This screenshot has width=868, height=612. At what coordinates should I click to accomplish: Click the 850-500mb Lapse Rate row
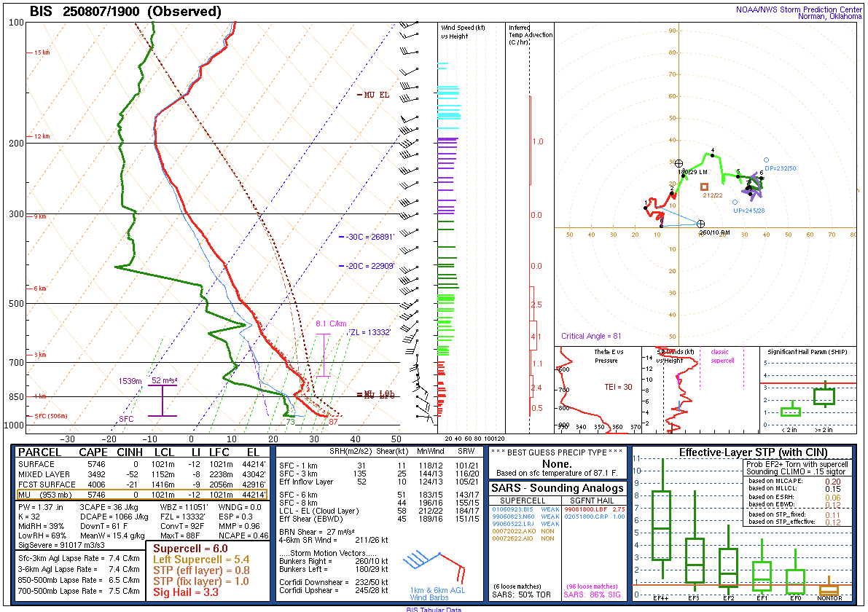click(79, 581)
